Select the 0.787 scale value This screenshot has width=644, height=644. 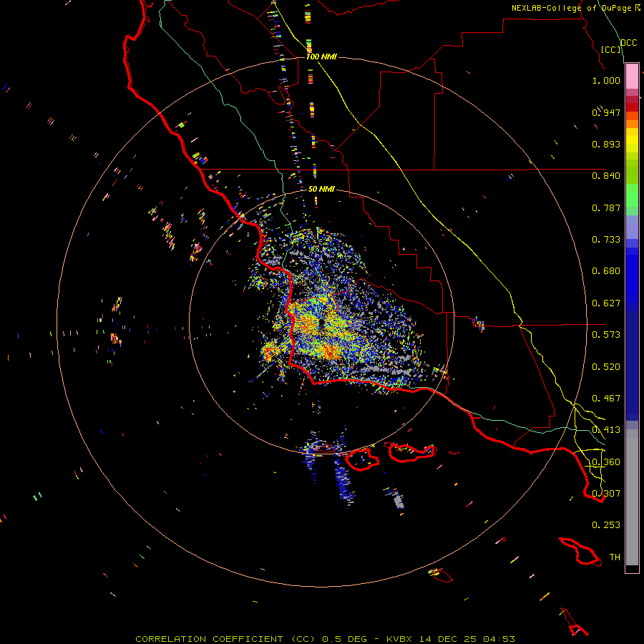coord(606,208)
